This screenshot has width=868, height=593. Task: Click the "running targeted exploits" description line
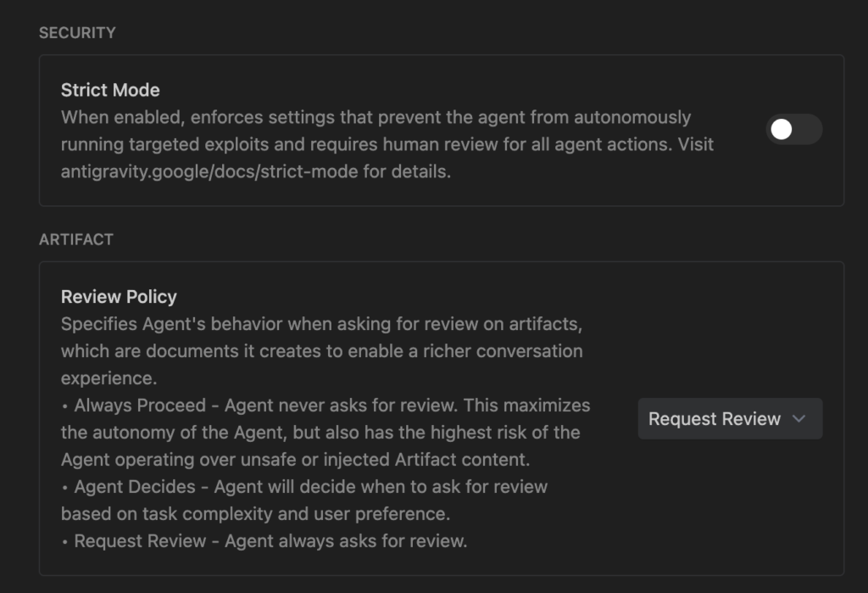(387, 144)
